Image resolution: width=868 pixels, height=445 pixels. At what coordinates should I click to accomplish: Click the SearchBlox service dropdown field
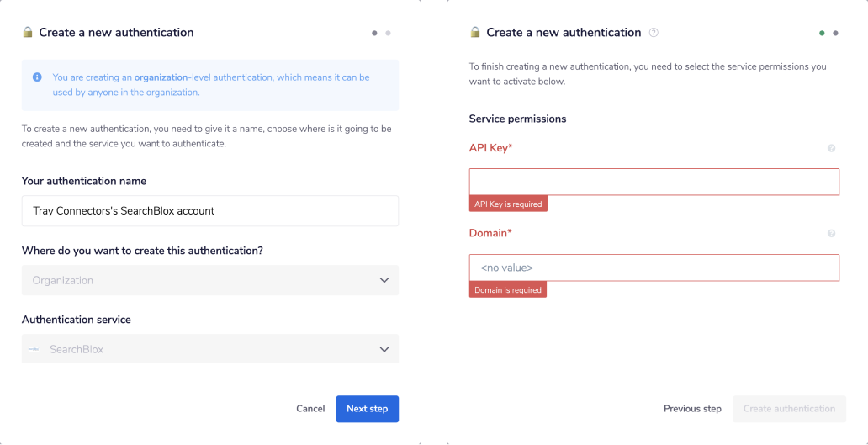209,349
